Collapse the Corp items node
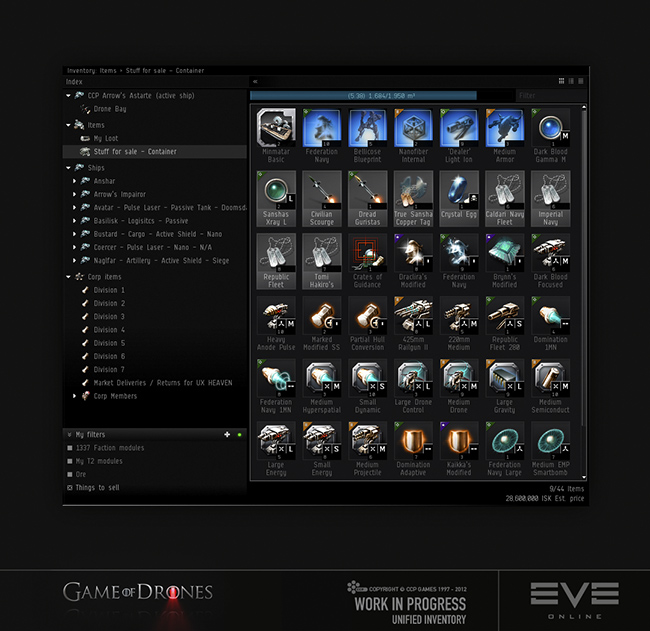The width and height of the screenshot is (650, 631). click(x=68, y=277)
